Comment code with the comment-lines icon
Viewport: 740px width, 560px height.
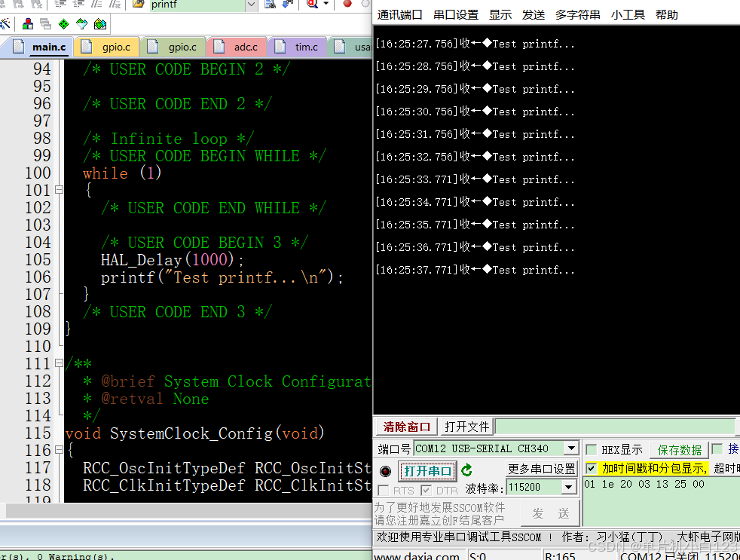click(95, 6)
